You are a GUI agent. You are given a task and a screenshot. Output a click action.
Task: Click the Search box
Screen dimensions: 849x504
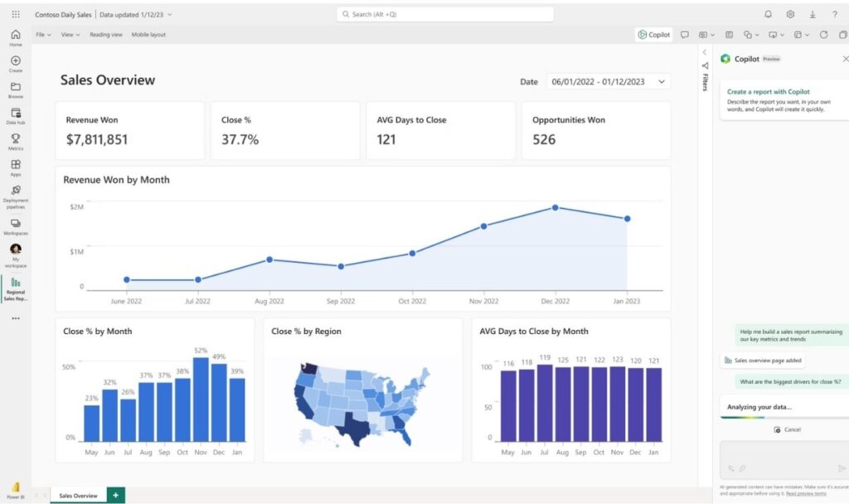[445, 14]
